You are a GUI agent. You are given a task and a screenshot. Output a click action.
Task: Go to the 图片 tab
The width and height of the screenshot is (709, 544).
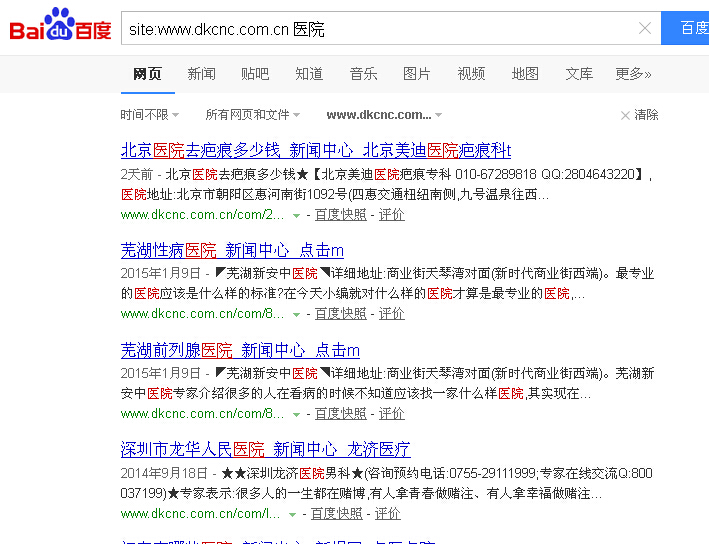coord(416,73)
